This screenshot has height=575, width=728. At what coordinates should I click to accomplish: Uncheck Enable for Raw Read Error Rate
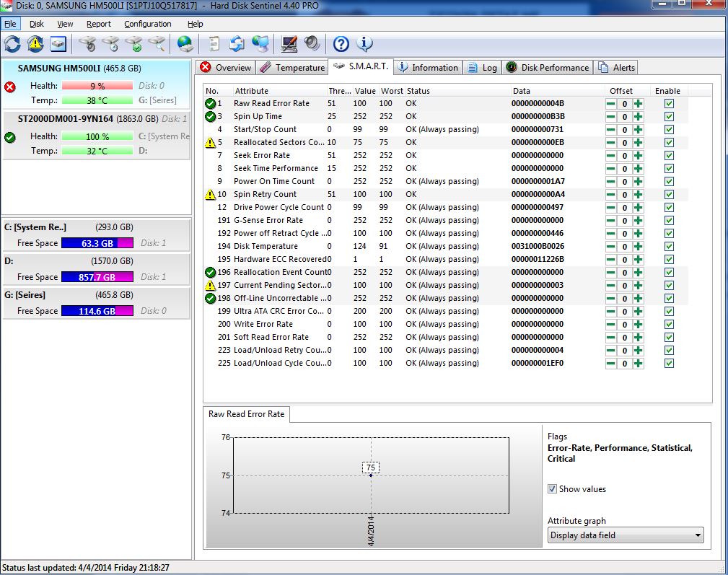669,103
